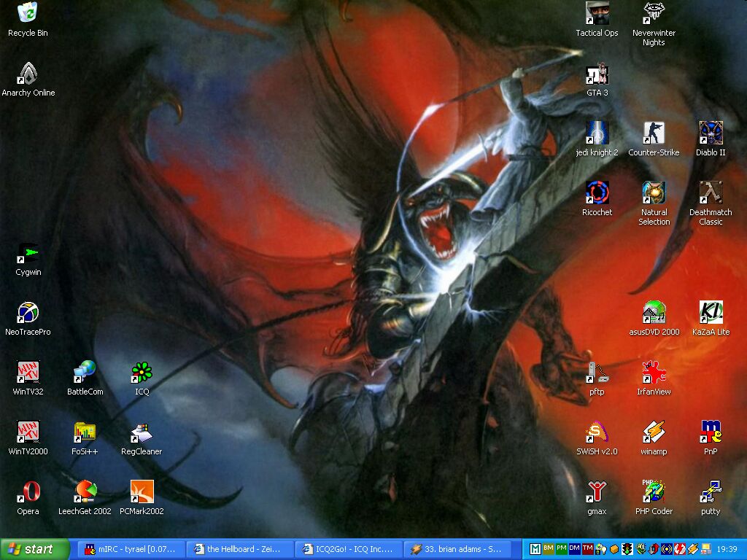Viewport: 747px width, 560px height.
Task: Click the Cygwin desktop shortcut
Action: [x=28, y=253]
